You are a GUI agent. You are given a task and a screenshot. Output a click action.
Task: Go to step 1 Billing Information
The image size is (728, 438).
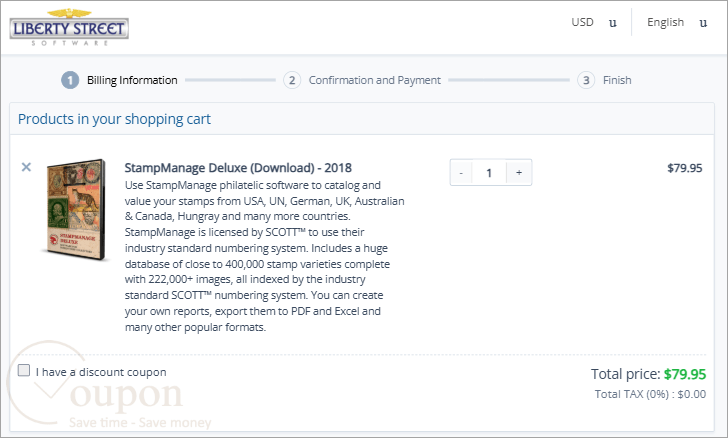pos(119,80)
